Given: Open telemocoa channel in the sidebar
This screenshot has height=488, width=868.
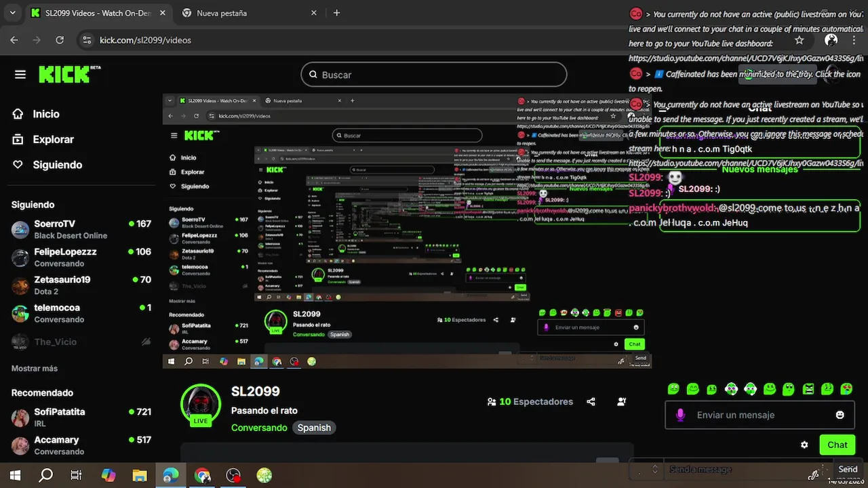Looking at the screenshot, I should pyautogui.click(x=81, y=313).
